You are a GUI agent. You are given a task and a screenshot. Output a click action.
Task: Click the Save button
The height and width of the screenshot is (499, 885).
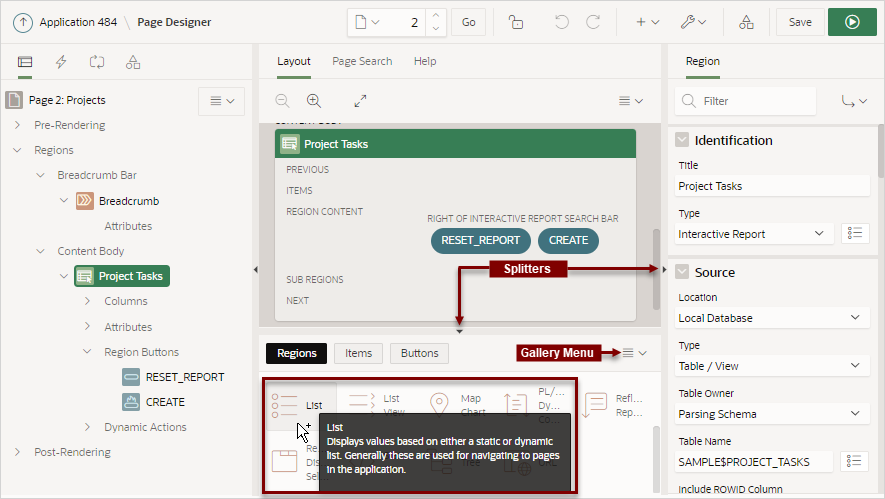800,22
